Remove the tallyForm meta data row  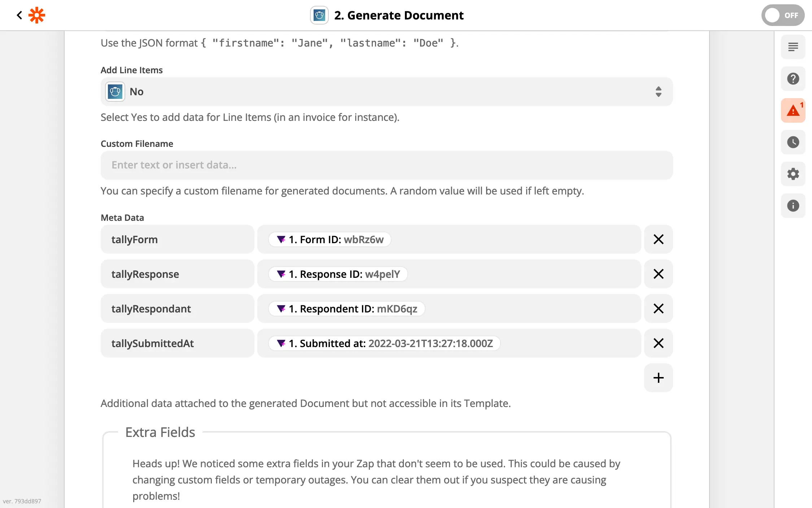658,239
